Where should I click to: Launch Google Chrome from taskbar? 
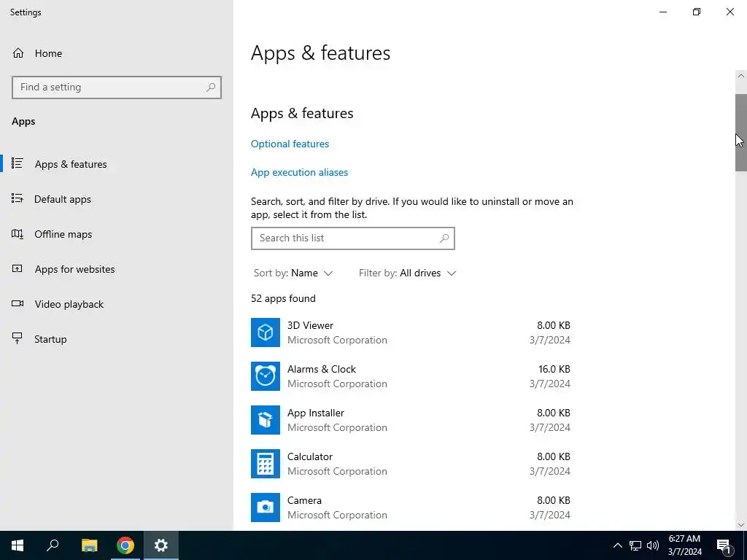coord(125,545)
